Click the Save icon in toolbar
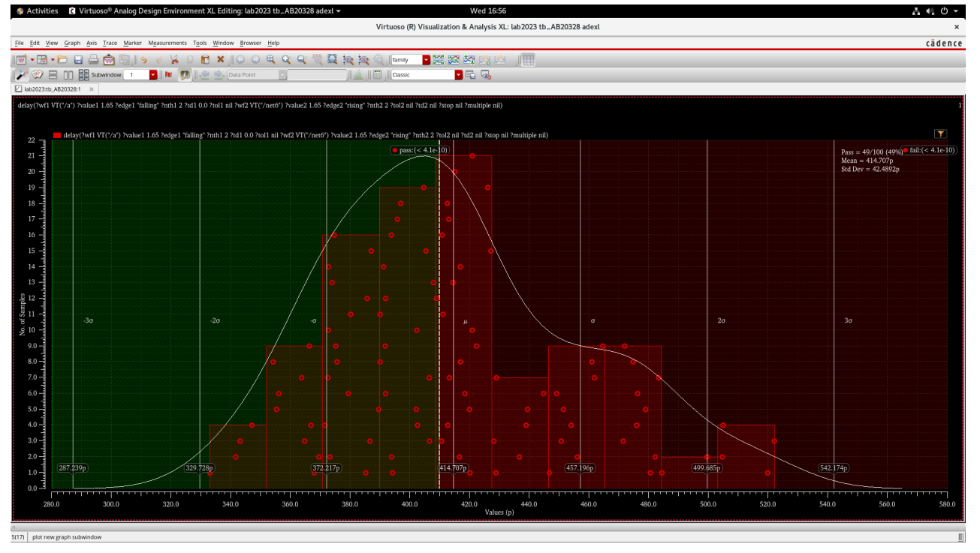 pyautogui.click(x=78, y=60)
